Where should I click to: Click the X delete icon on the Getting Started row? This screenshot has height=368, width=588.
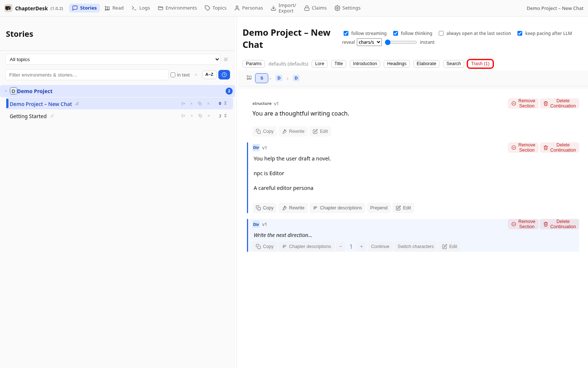(x=209, y=116)
